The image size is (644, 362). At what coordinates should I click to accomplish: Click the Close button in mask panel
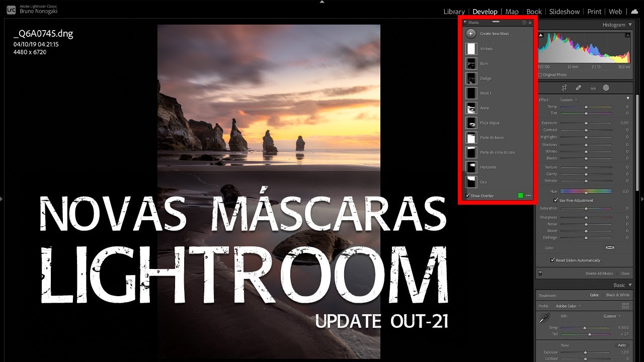(625, 274)
